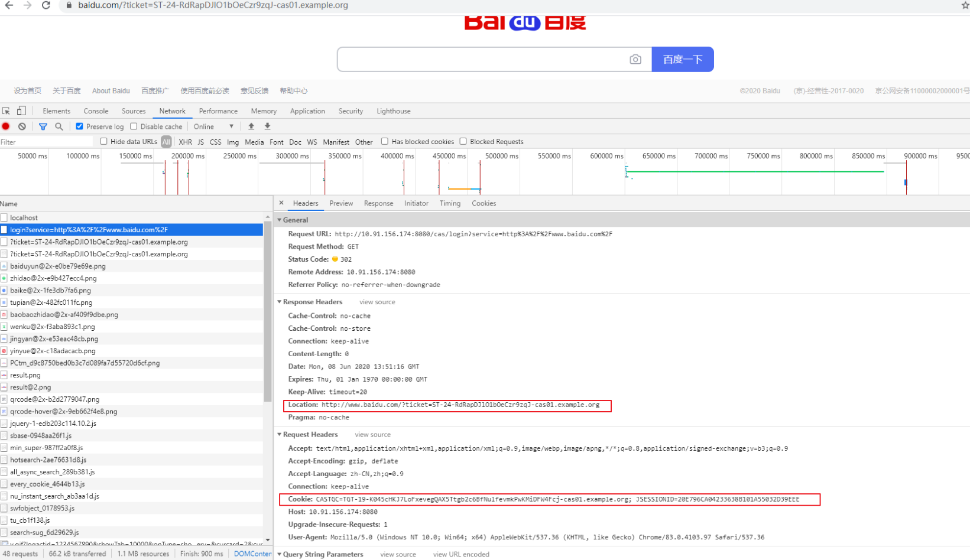Select the localhost request row
This screenshot has height=560, width=970.
point(131,218)
